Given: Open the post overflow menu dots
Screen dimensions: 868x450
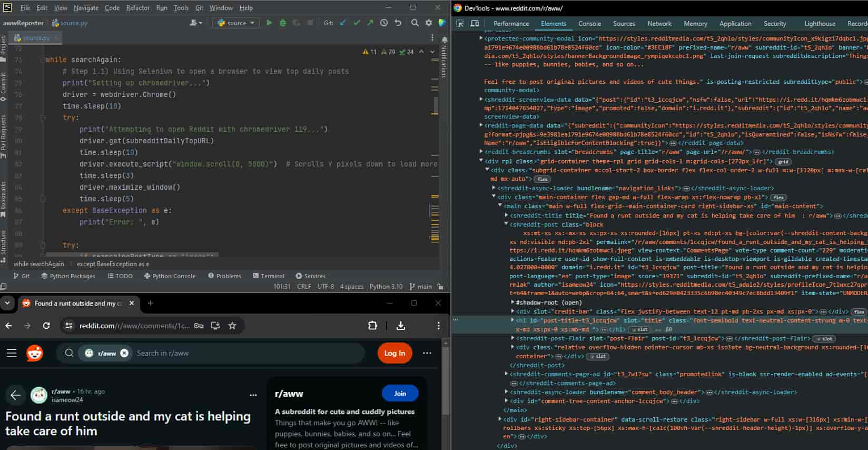Looking at the screenshot, I should 253,395.
